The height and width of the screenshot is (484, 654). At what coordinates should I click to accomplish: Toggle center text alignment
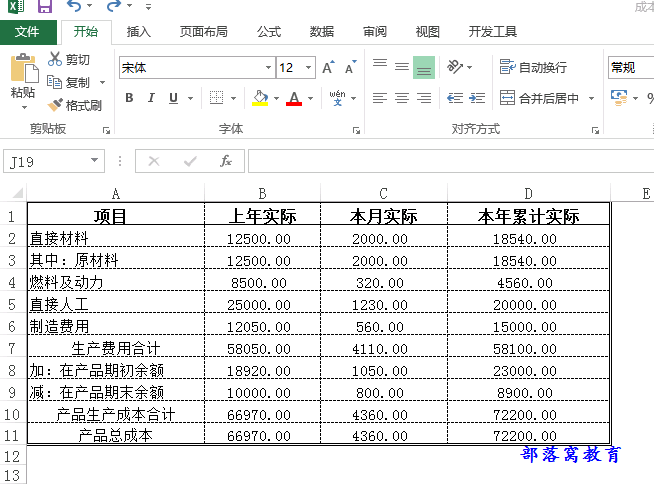point(402,98)
